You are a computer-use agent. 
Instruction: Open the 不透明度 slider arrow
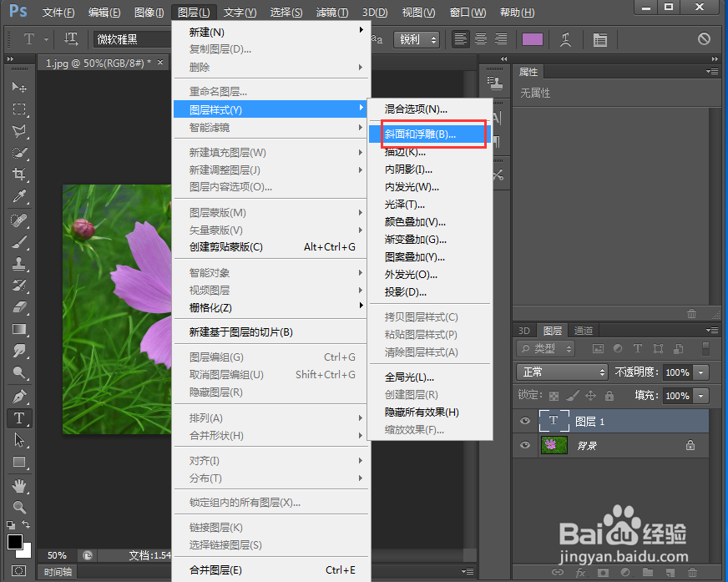coord(700,372)
